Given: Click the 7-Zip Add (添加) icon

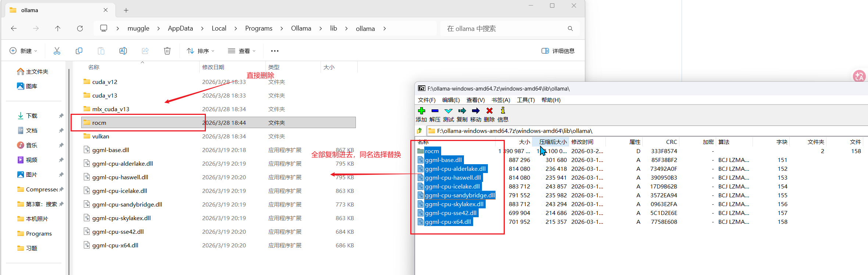Looking at the screenshot, I should tap(421, 110).
